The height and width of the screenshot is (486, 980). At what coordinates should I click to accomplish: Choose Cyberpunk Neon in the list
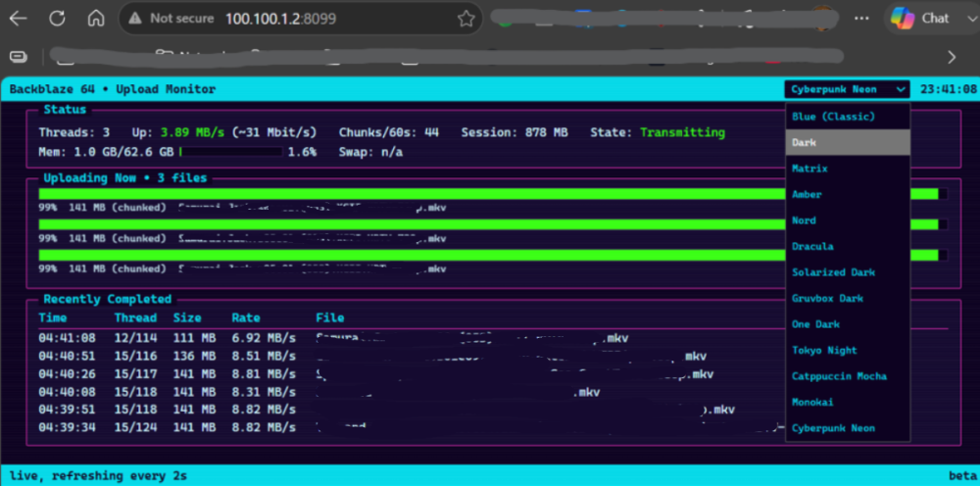[848, 428]
